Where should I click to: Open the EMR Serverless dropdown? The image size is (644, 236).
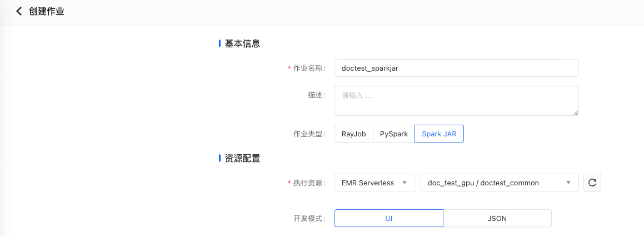click(x=375, y=183)
